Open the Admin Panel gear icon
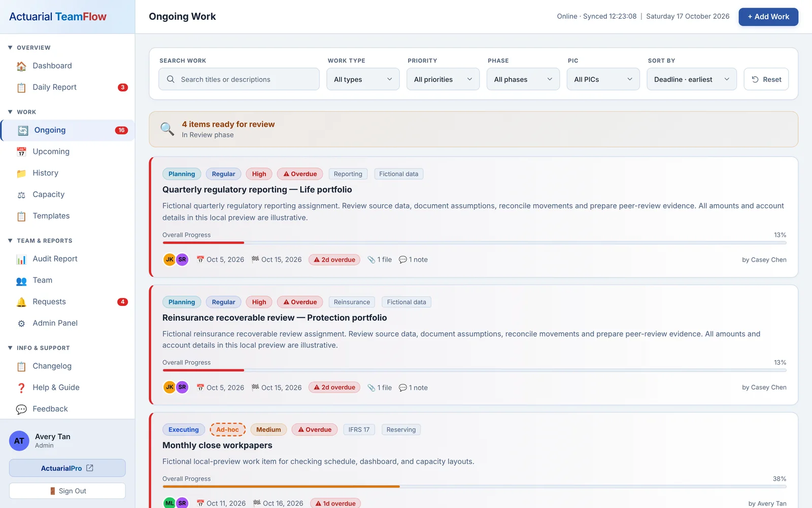Screen dimensions: 812x508 21,324
